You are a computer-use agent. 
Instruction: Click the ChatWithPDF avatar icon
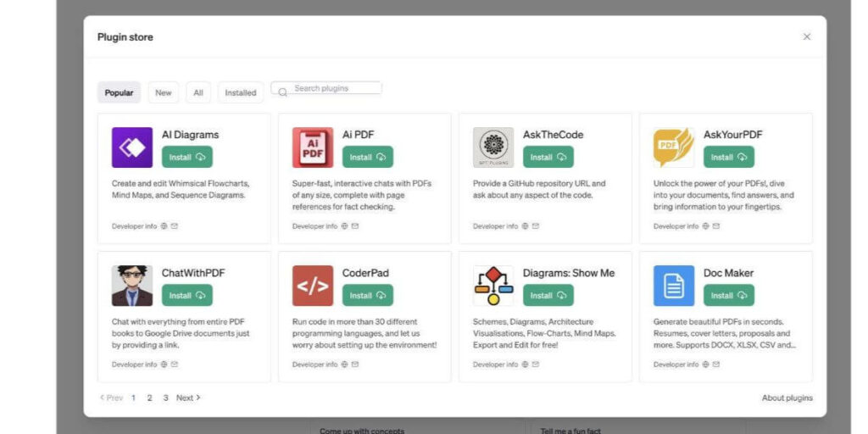[x=131, y=286]
